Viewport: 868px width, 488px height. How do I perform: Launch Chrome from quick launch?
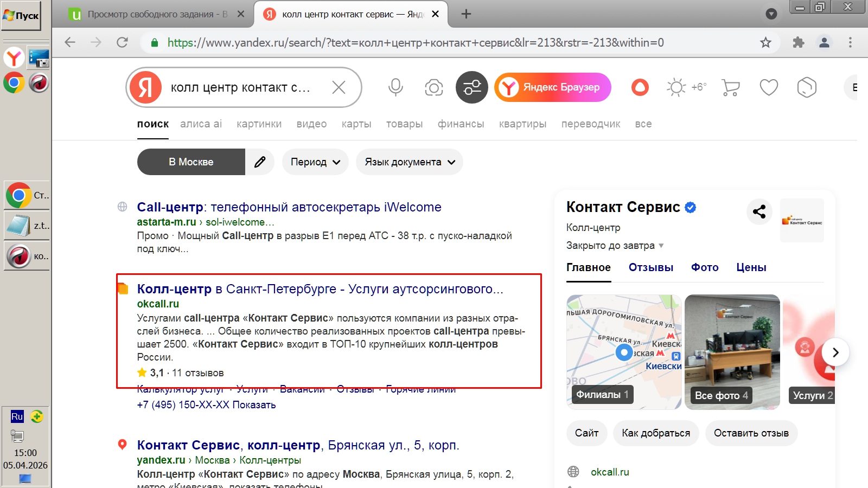click(x=14, y=83)
